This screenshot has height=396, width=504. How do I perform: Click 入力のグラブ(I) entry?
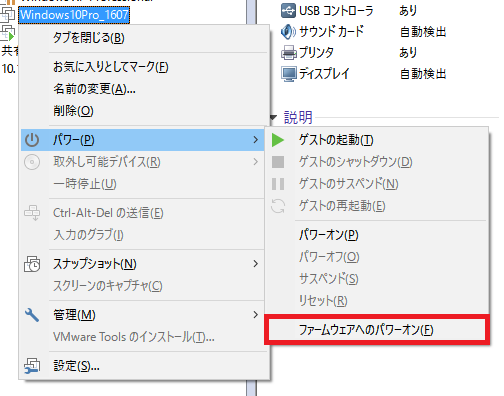click(x=88, y=235)
